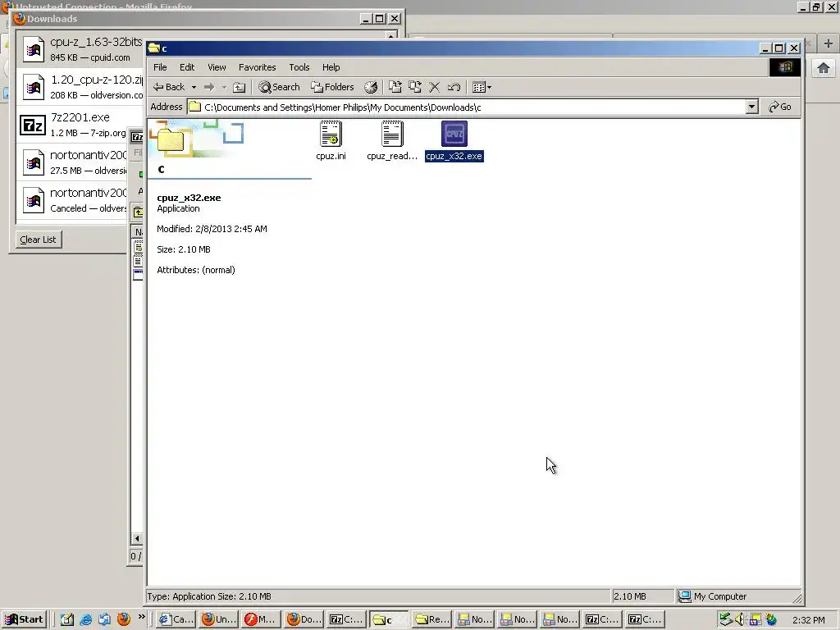The width and height of the screenshot is (840, 630).
Task: Click in the Address bar path field
Action: (x=467, y=107)
